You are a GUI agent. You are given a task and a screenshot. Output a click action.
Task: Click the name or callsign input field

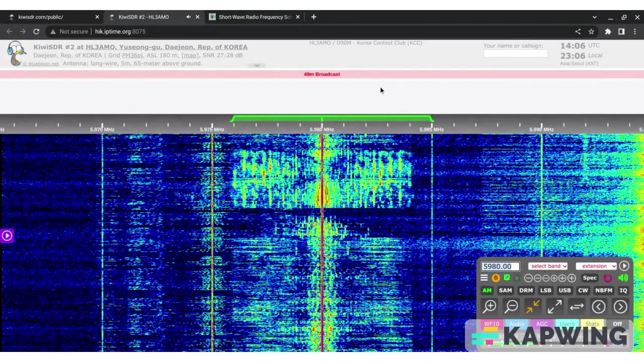click(x=515, y=53)
